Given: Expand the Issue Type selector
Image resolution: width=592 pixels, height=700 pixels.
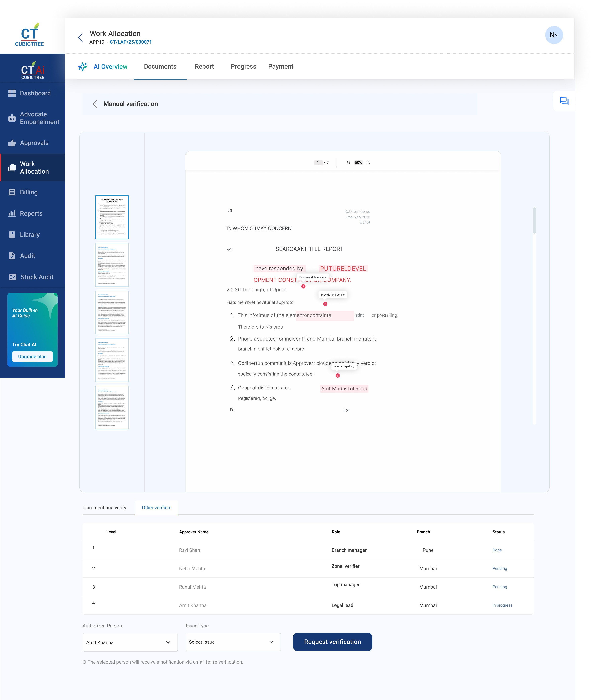Looking at the screenshot, I should [233, 642].
